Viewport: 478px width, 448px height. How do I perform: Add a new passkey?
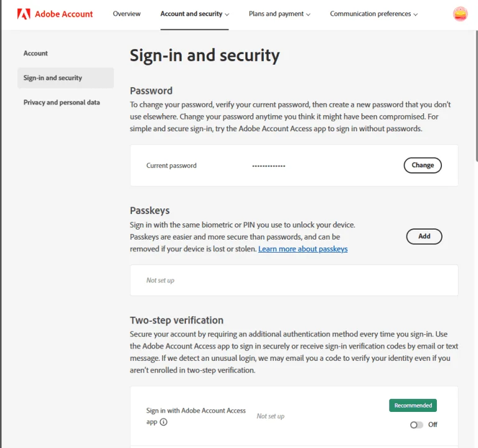click(424, 236)
